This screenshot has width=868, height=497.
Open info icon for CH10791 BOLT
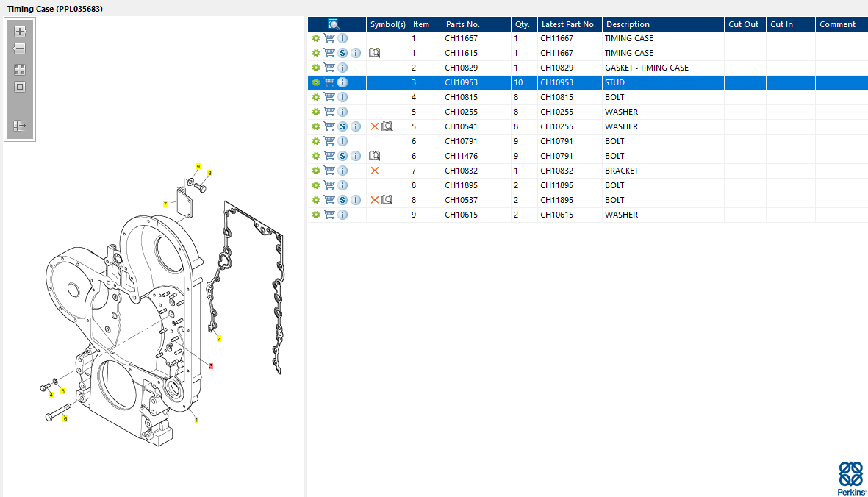(342, 141)
